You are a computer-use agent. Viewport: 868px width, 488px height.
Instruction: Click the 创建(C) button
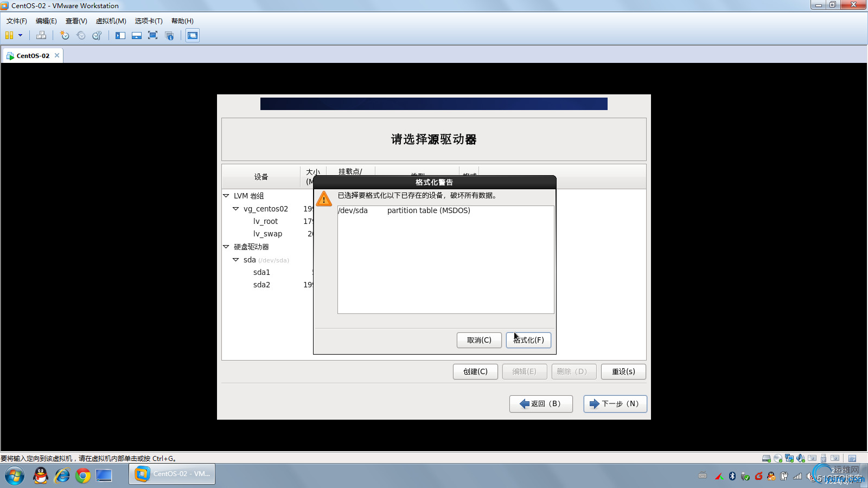click(x=475, y=371)
